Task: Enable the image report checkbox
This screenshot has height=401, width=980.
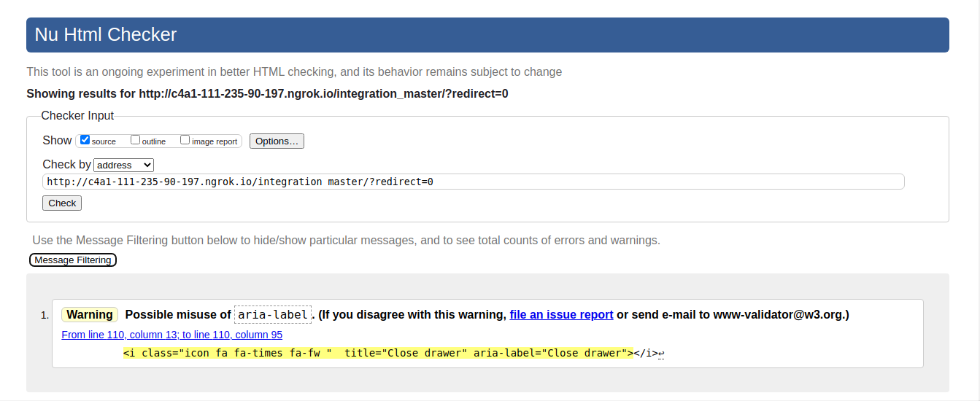Action: tap(185, 140)
